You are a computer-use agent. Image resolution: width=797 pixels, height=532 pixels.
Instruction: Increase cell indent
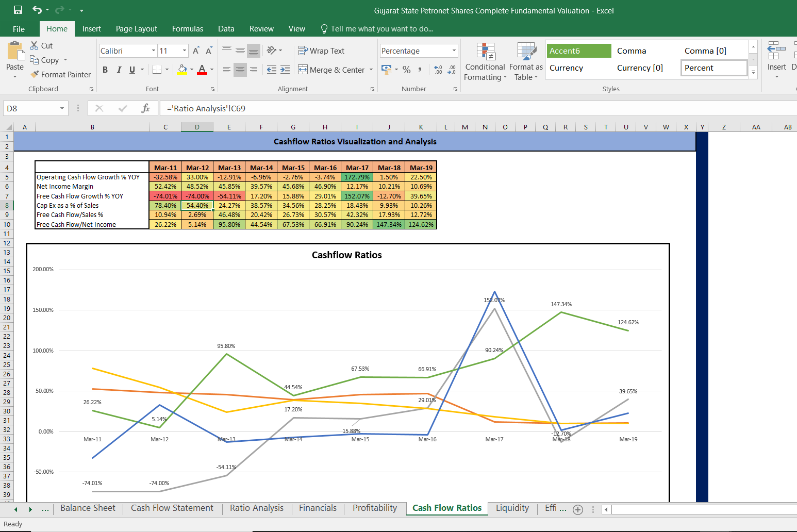285,70
